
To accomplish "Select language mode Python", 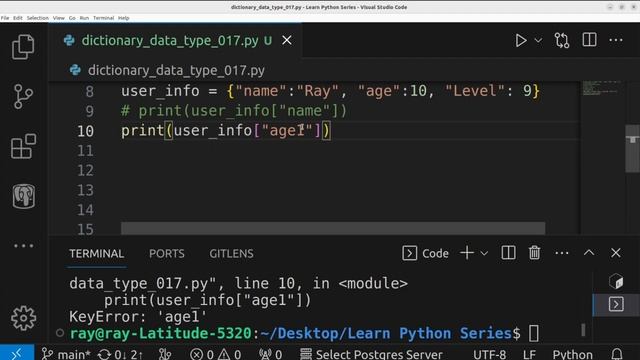I will 572,354.
